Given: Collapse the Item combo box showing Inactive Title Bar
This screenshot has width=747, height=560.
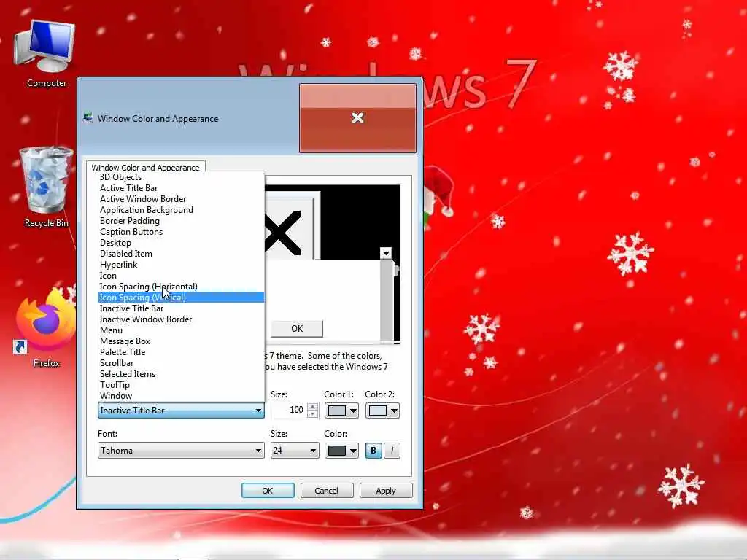Looking at the screenshot, I should point(181,411).
